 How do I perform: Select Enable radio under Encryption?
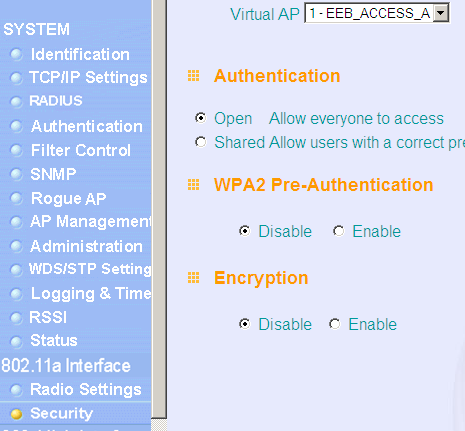[335, 324]
